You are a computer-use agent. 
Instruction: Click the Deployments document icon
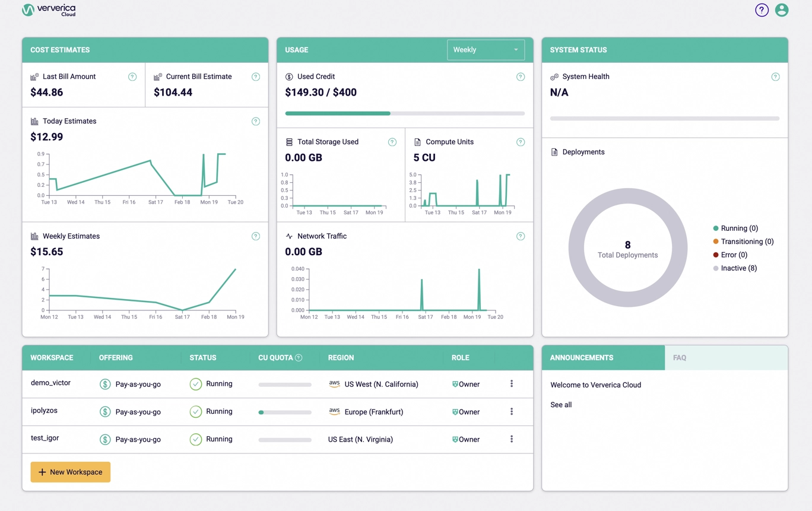[x=554, y=152]
